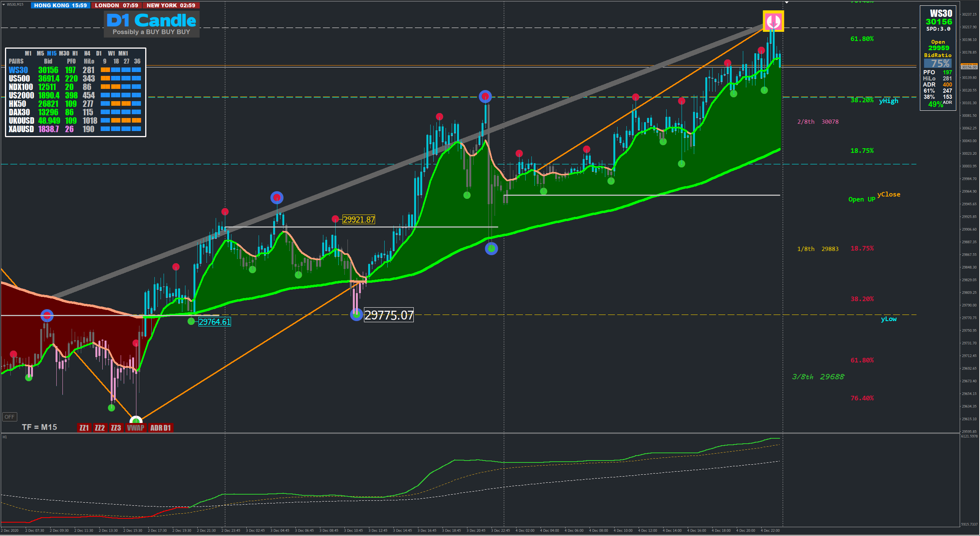Click HK50 orange trend box under 18
Viewport: 980px width, 536px height.
116,103
